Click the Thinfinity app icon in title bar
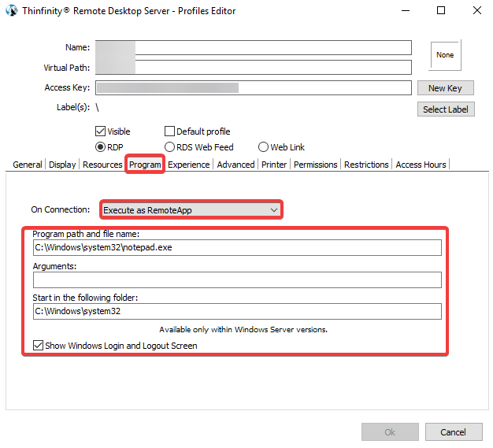Viewport: 493px width, 448px height. 12,11
